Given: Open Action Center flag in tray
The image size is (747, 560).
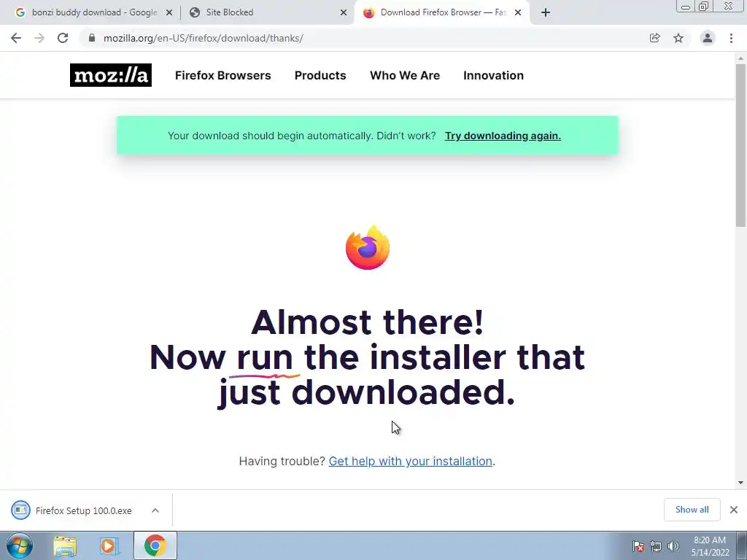Looking at the screenshot, I should 638,546.
